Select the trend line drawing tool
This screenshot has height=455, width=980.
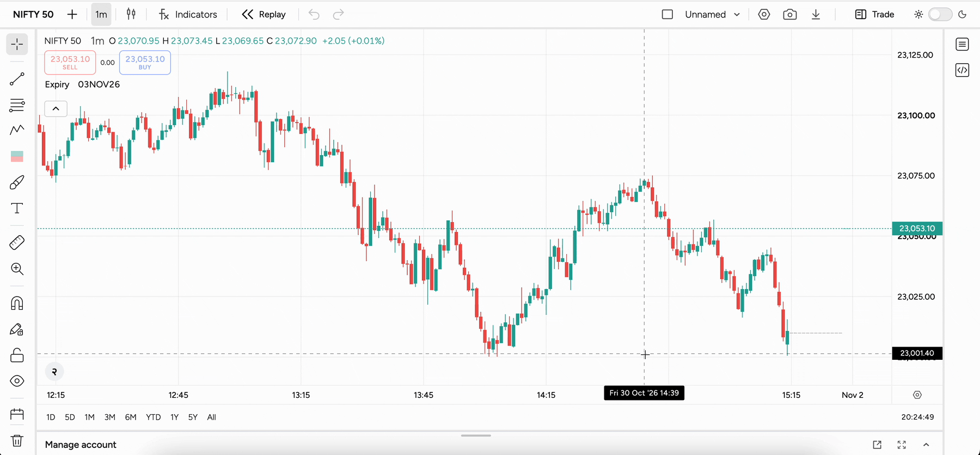17,79
